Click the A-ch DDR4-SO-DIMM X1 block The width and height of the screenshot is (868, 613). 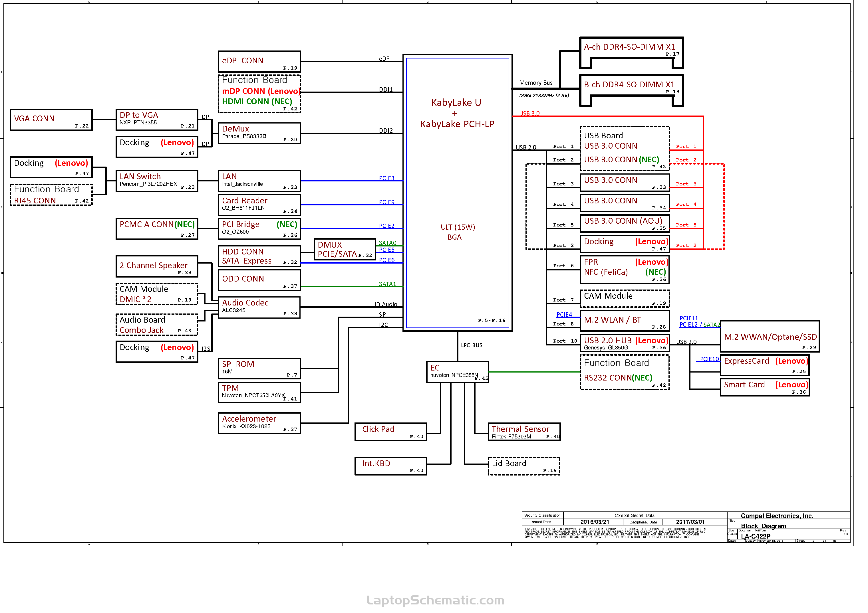(x=632, y=53)
